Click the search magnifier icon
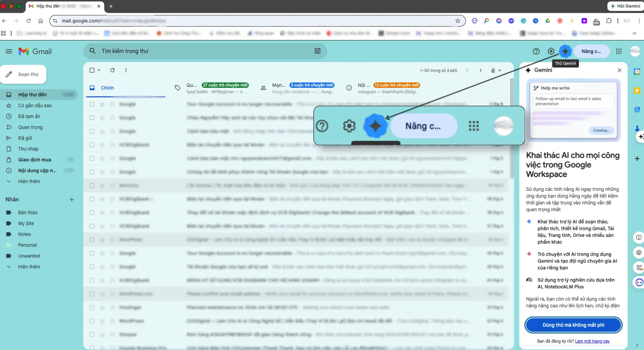This screenshot has width=644, height=350. (93, 51)
